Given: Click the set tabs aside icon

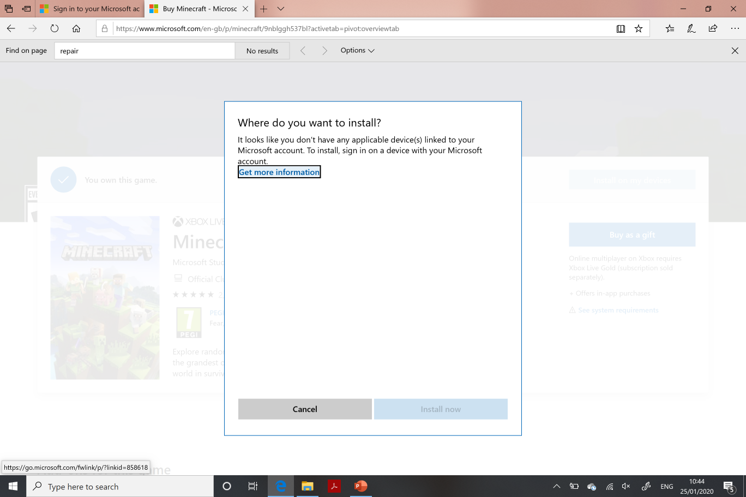Looking at the screenshot, I should (27, 9).
